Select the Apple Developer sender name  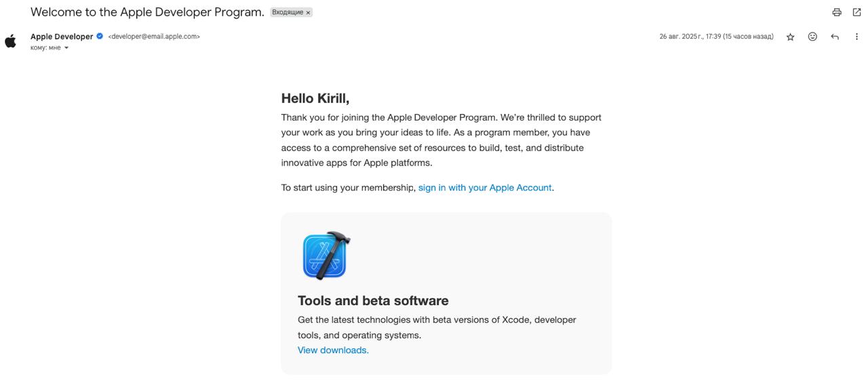click(x=62, y=37)
